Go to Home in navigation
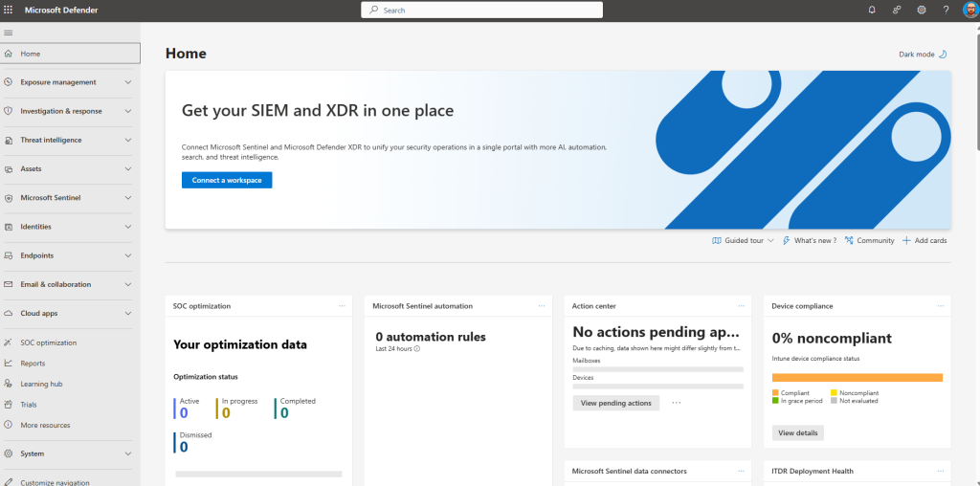Screen dimensions: 980x486 (70, 54)
